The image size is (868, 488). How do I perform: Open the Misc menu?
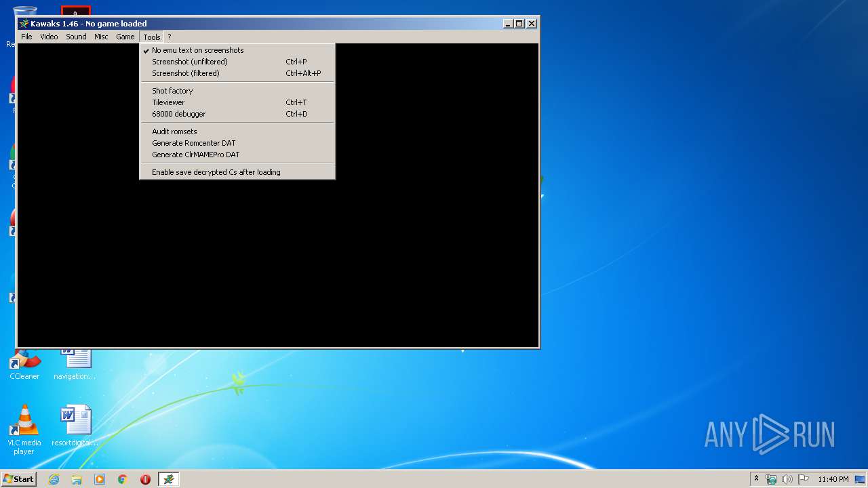pos(101,37)
